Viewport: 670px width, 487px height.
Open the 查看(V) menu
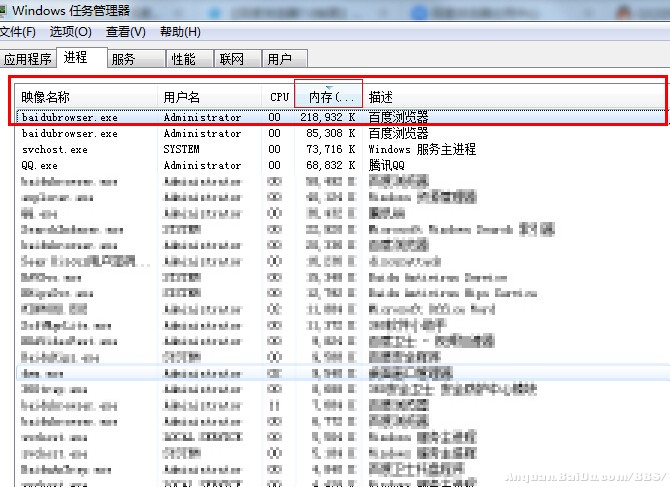pos(126,32)
